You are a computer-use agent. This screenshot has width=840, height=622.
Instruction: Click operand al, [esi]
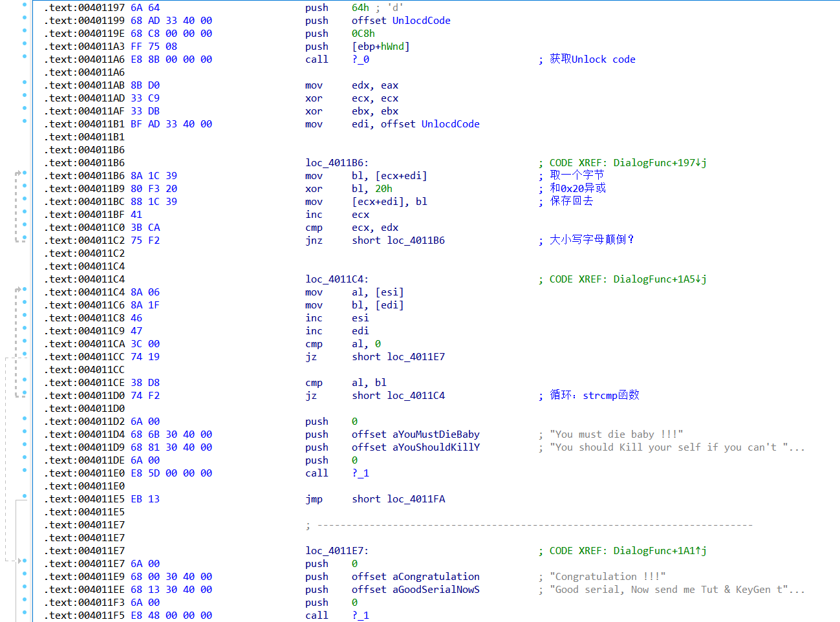378,292
